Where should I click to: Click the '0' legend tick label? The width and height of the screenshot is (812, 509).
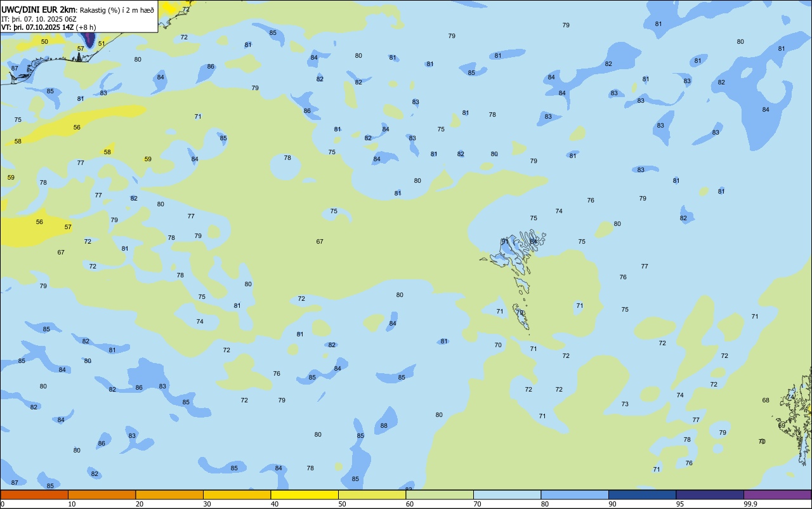(x=3, y=504)
